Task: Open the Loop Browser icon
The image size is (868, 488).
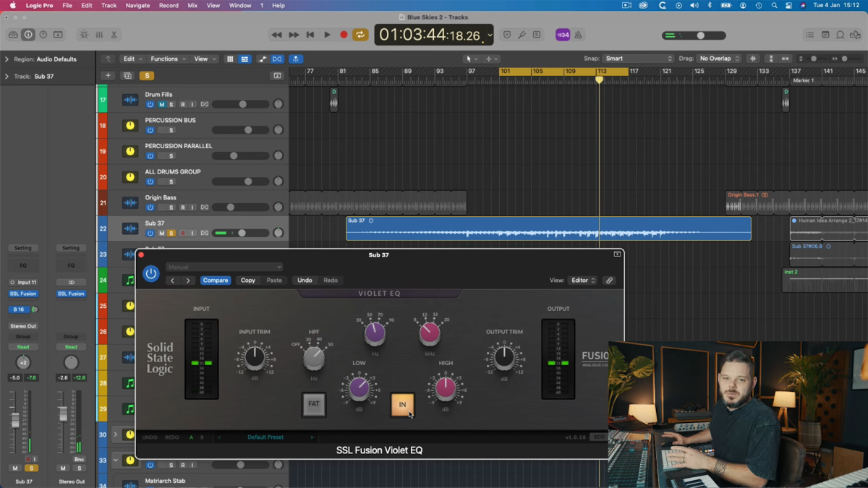Action: [x=841, y=35]
